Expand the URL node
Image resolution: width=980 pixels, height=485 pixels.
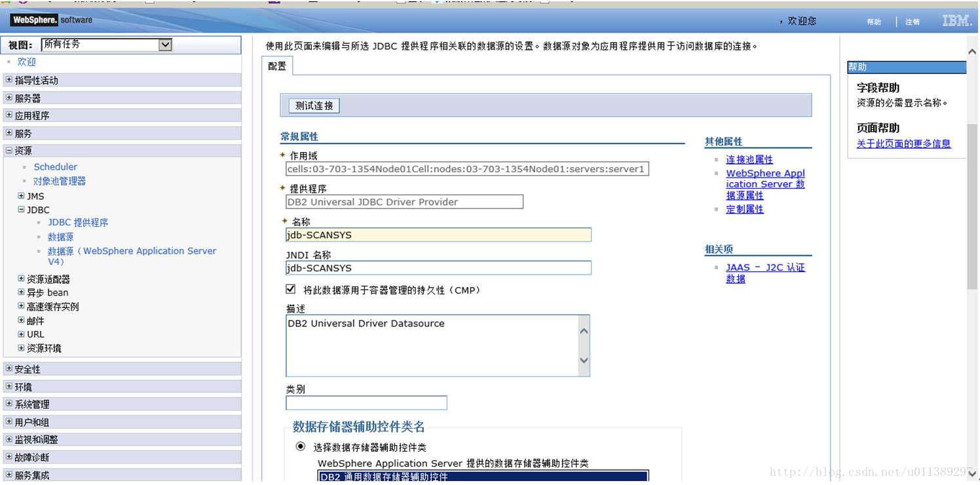[21, 334]
